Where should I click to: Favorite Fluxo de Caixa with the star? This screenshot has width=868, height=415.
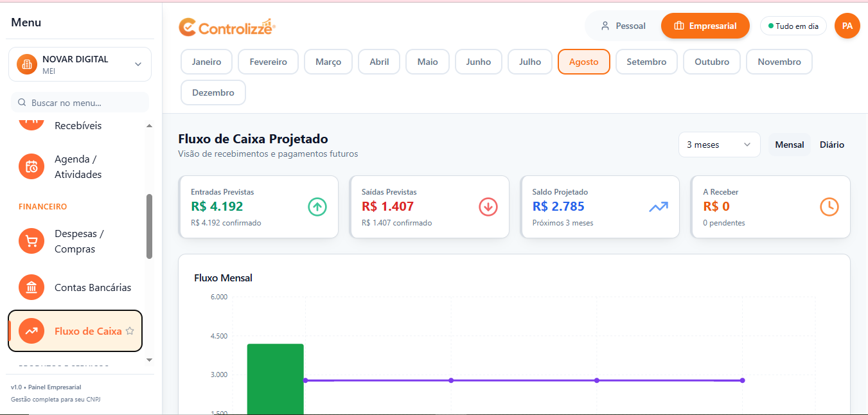pyautogui.click(x=130, y=331)
